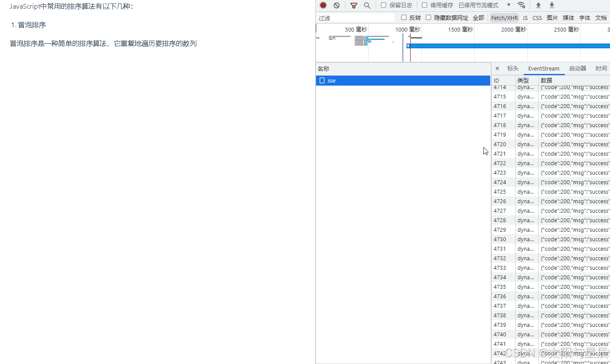
Task: Select the sse request checkbox
Action: (x=322, y=80)
